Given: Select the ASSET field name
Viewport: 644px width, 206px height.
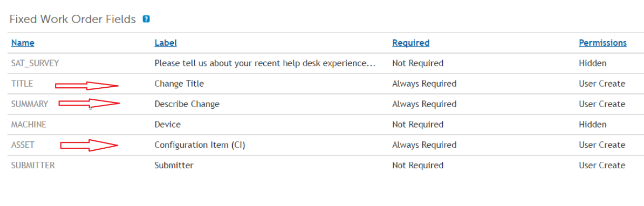Looking at the screenshot, I should pyautogui.click(x=23, y=145).
